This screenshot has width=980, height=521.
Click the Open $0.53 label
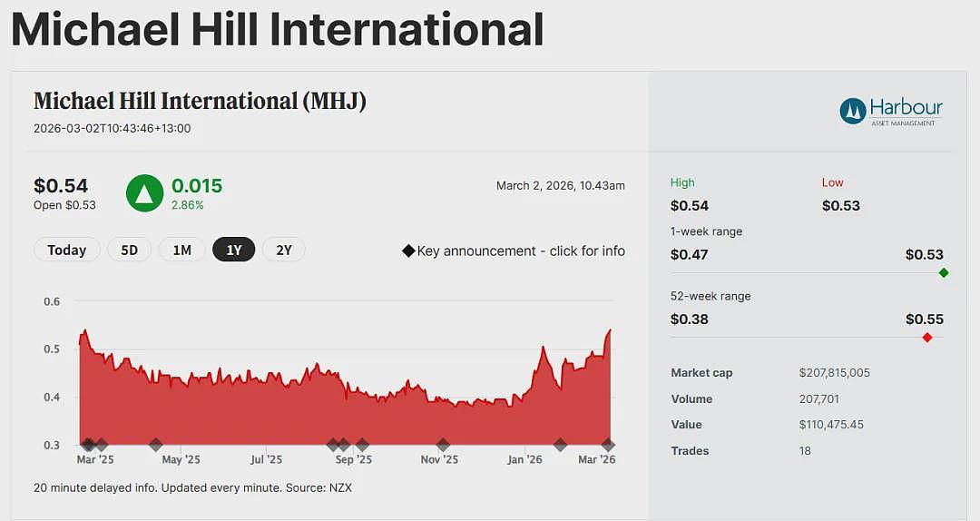tap(65, 205)
